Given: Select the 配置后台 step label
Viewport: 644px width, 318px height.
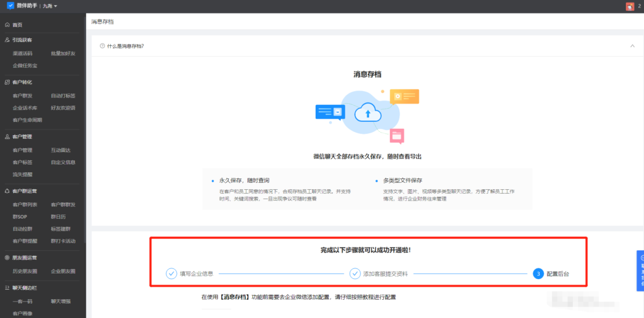Looking at the screenshot, I should click(x=558, y=273).
